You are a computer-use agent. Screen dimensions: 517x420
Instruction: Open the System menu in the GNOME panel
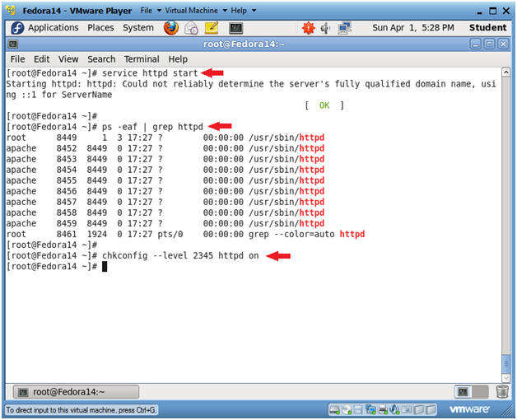[138, 28]
